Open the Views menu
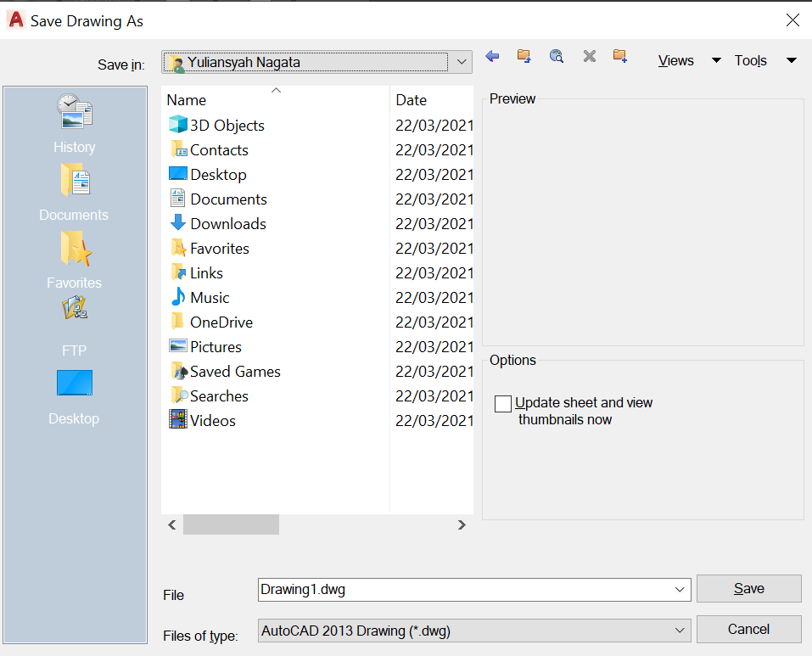Screen dimensions: 812x656 coord(675,60)
